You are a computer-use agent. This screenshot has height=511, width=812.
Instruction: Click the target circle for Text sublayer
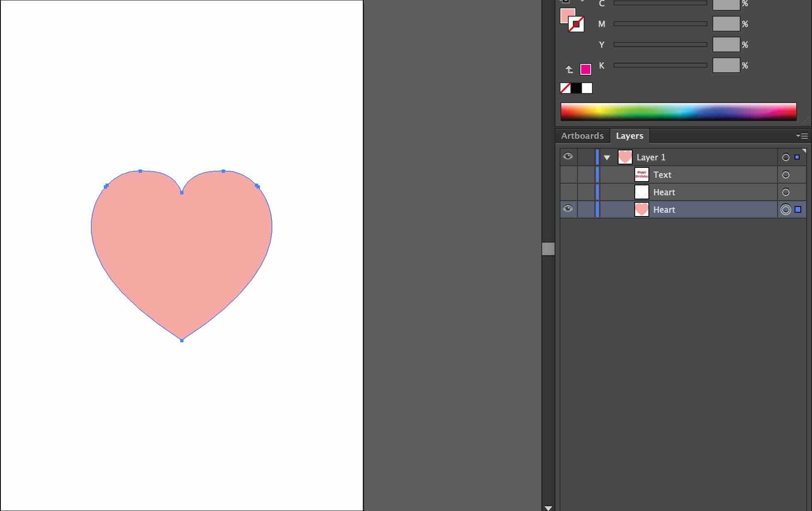[x=785, y=175]
